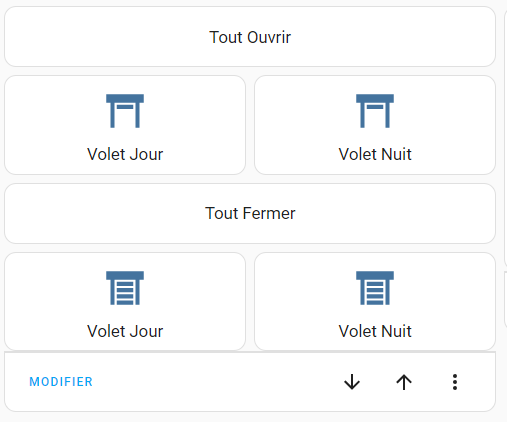Viewport: 507px width, 422px height.
Task: Click the open-shutter icon above first Volet Jour
Action: click(125, 111)
